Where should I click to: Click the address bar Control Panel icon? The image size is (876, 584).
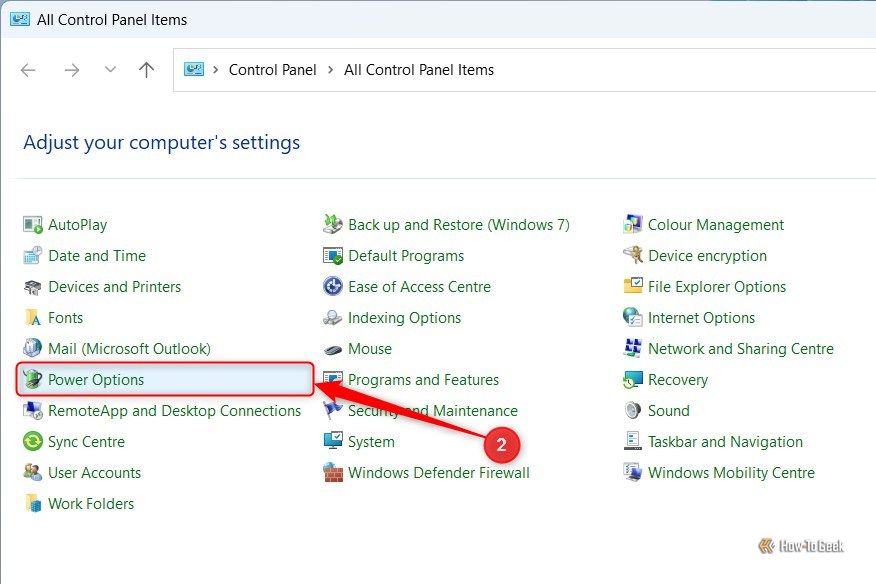point(194,69)
